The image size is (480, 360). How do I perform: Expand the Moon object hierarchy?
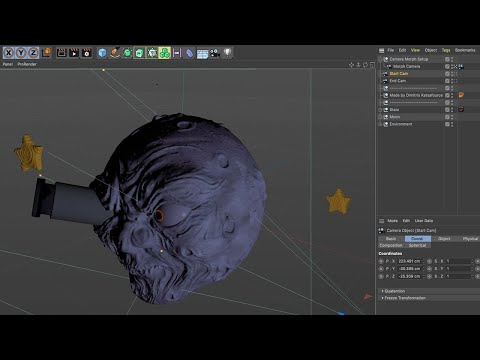[380, 117]
